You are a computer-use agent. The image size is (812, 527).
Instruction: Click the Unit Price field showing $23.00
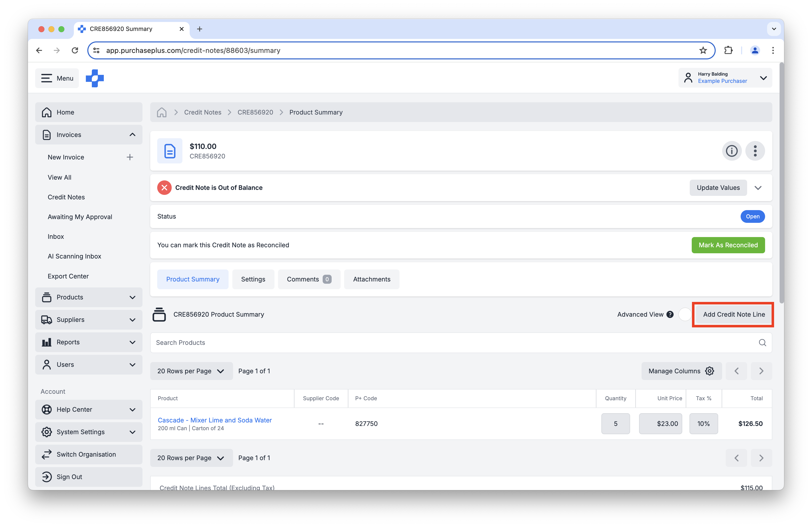tap(660, 424)
